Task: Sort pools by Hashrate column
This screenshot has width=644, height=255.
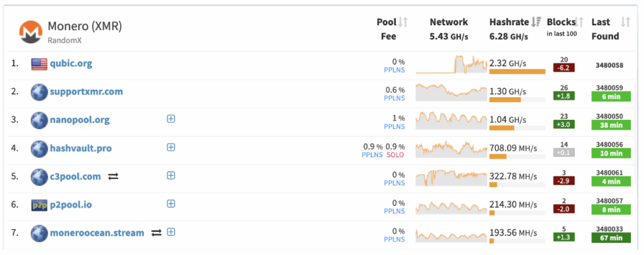Action: coord(536,23)
